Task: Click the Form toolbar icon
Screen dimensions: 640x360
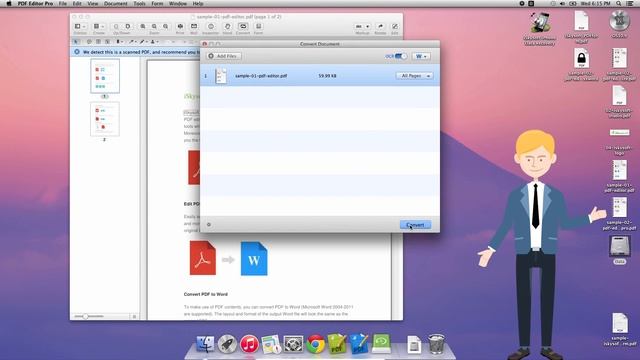Action: (x=258, y=27)
